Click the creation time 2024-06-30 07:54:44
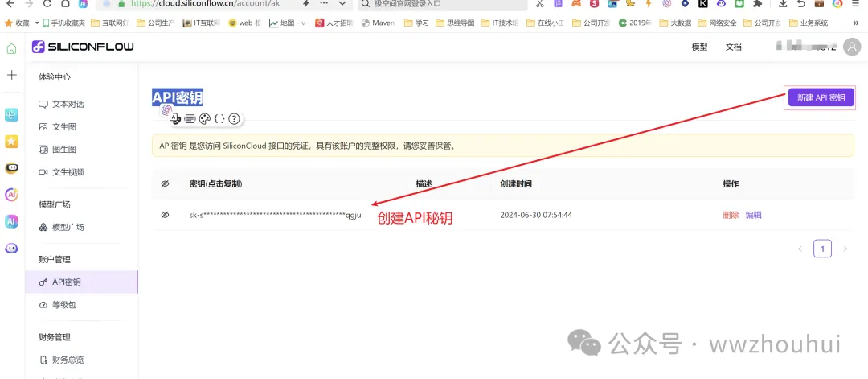 [x=536, y=215]
